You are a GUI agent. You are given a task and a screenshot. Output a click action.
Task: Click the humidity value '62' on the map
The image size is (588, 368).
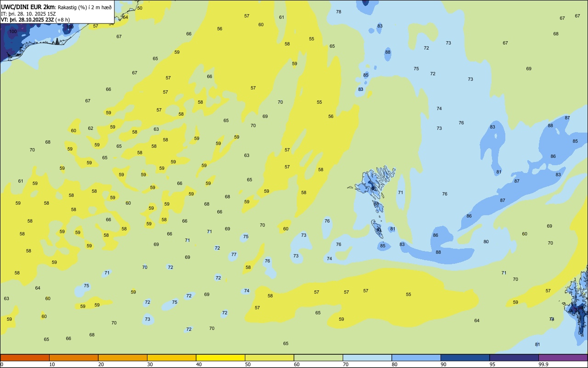pos(90,128)
